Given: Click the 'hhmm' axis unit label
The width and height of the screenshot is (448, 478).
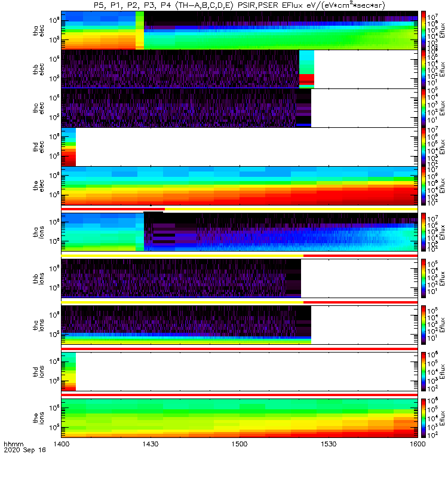Looking at the screenshot, I should pyautogui.click(x=13, y=444).
